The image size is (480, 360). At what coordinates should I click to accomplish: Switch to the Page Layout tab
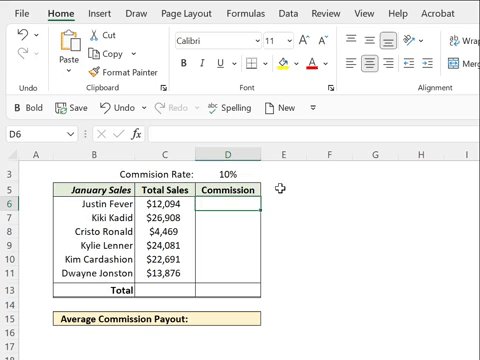pyautogui.click(x=186, y=14)
